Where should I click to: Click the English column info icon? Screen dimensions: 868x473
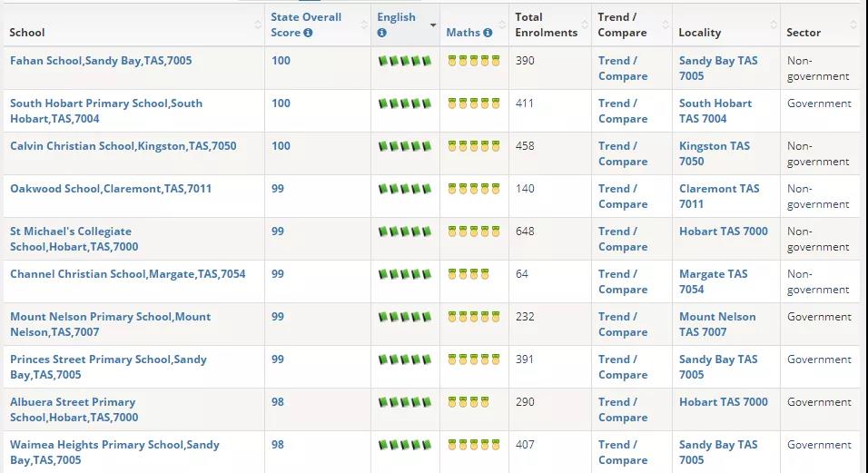tap(382, 33)
